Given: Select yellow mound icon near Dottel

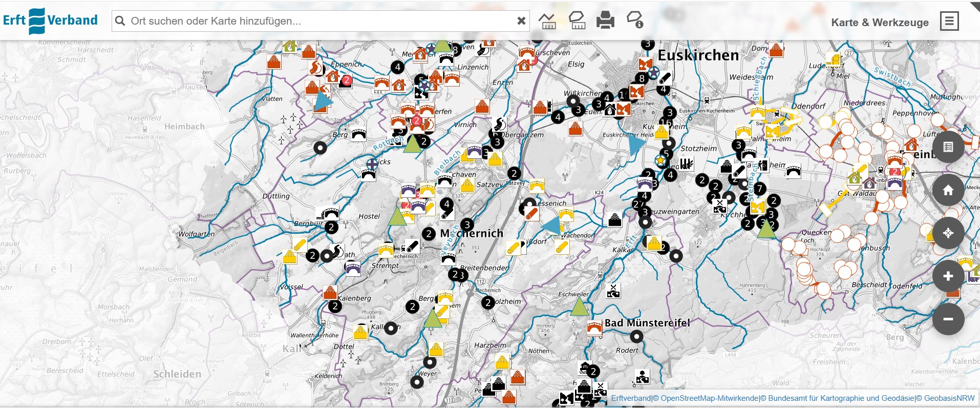Looking at the screenshot, I should (361, 332).
